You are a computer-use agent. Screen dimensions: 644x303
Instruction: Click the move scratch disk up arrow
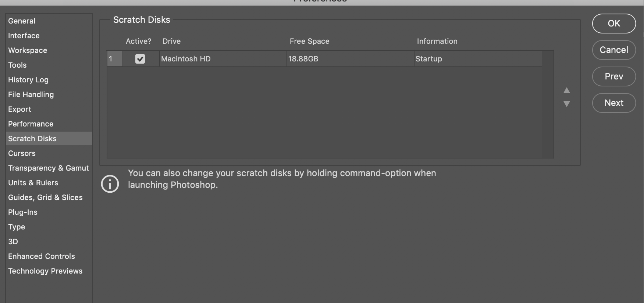coord(567,90)
